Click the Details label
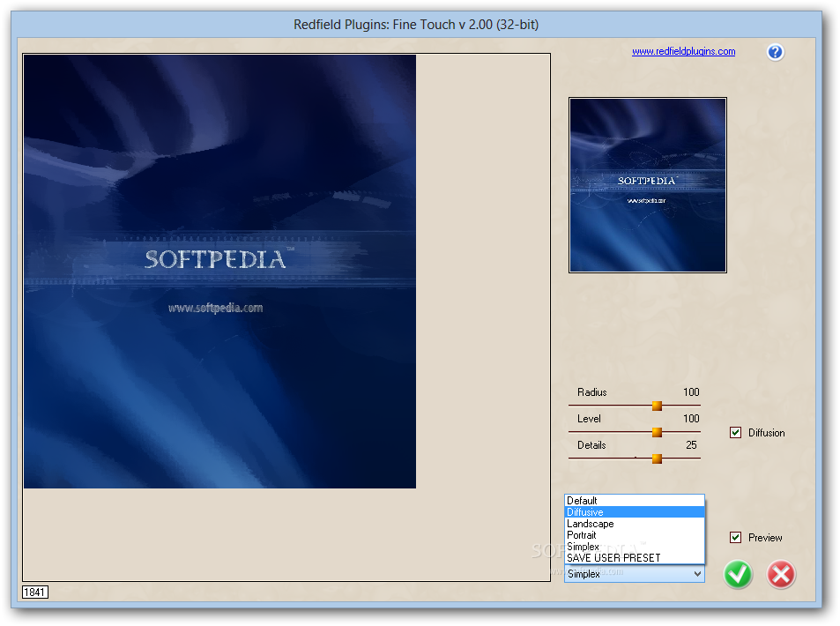This screenshot has height=626, width=840. [591, 445]
